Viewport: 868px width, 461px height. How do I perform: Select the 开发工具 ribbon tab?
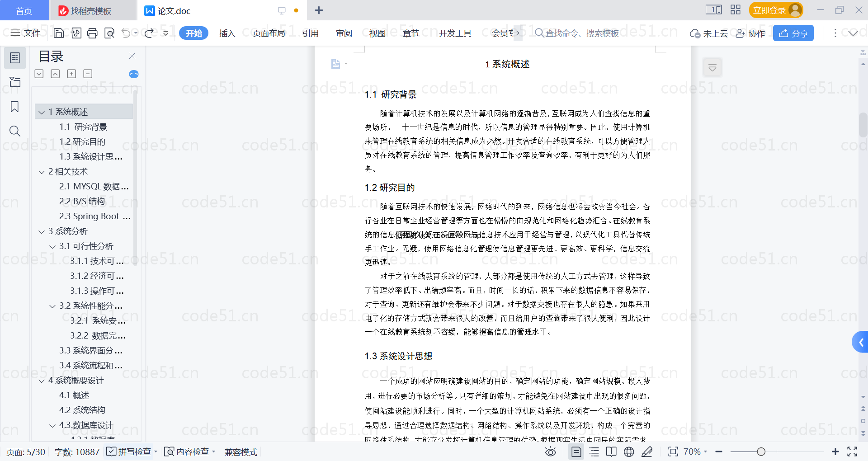coord(455,33)
